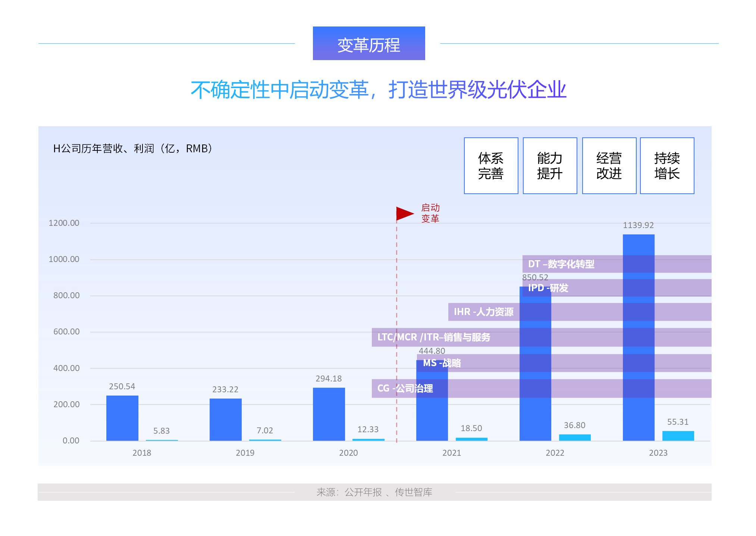This screenshot has width=756, height=536.
Task: Click the 850.52 value label
Action: tap(535, 277)
